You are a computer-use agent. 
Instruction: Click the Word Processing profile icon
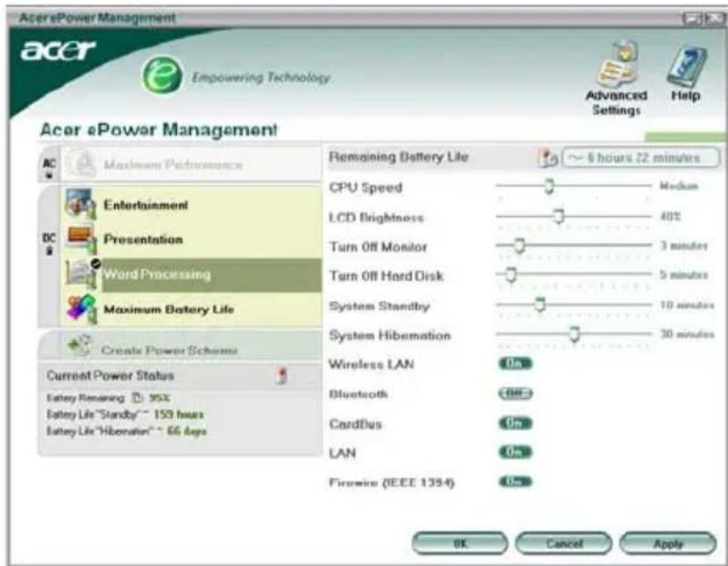pyautogui.click(x=82, y=274)
